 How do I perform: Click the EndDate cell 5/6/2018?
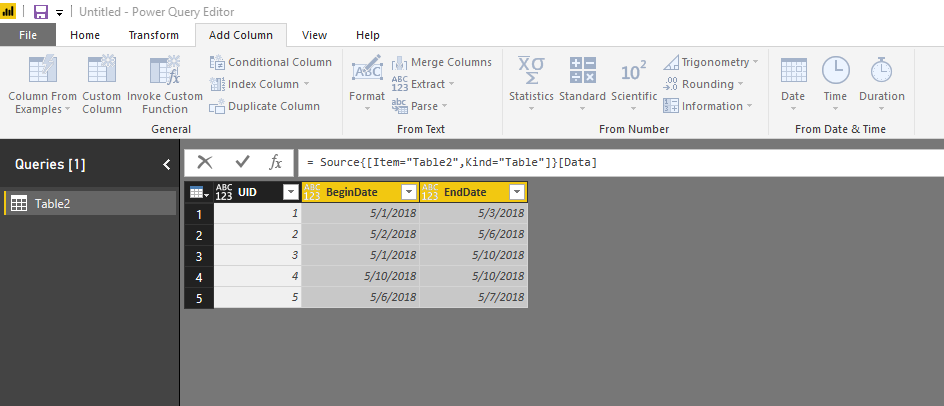pyautogui.click(x=474, y=234)
